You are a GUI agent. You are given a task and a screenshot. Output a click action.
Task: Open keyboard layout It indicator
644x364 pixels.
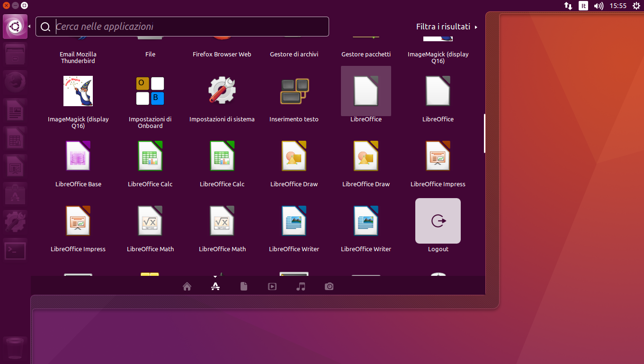[583, 6]
